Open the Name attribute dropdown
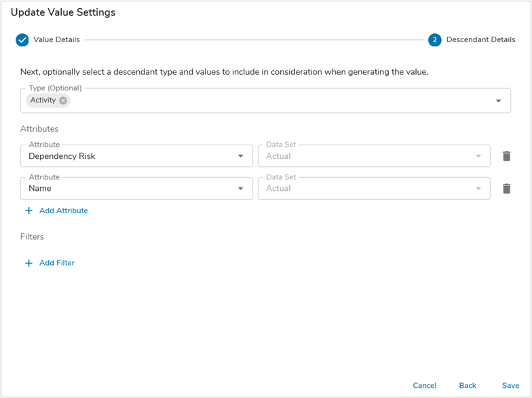Screen dimensions: 532x398 (240, 189)
